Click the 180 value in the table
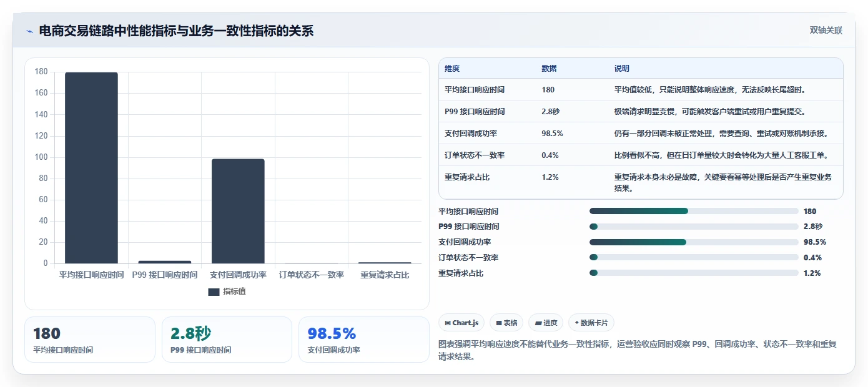The height and width of the screenshot is (387, 868). 548,90
